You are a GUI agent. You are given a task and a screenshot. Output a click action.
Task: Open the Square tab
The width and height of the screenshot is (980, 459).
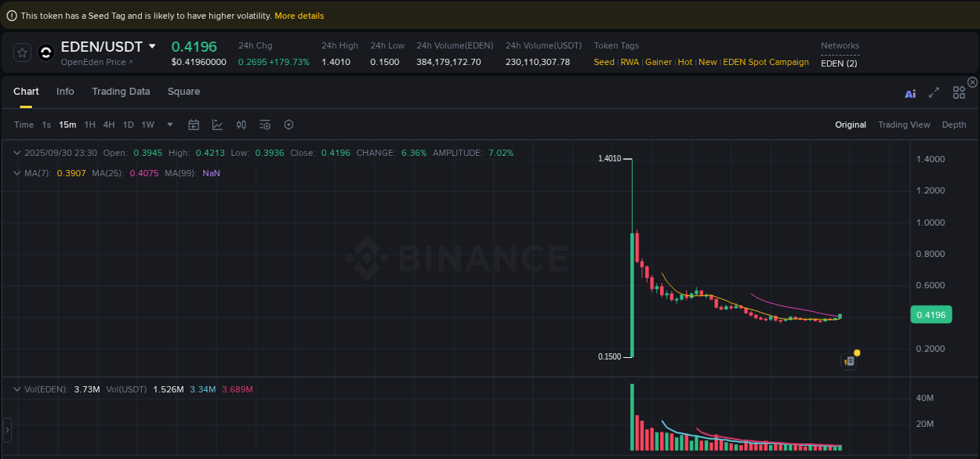183,92
